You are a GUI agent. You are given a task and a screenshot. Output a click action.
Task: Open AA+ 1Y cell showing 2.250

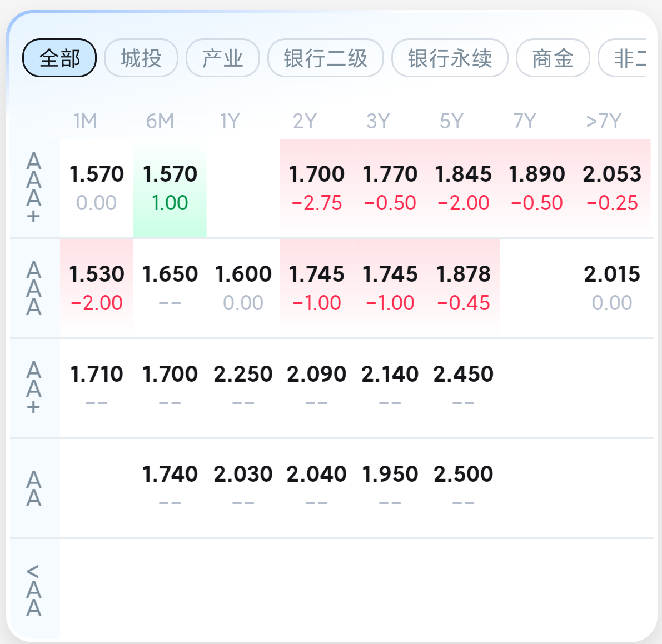[243, 387]
